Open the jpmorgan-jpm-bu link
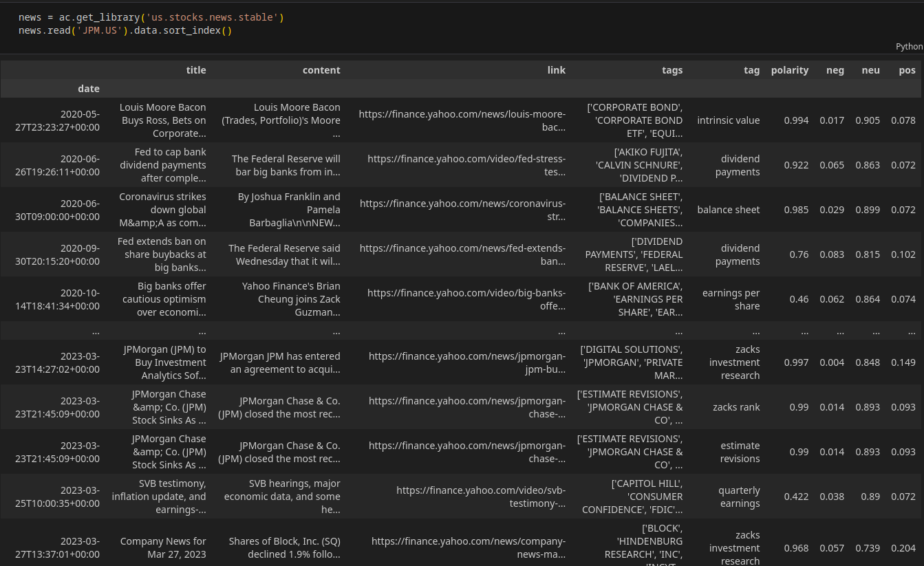This screenshot has width=924, height=566. coord(467,362)
